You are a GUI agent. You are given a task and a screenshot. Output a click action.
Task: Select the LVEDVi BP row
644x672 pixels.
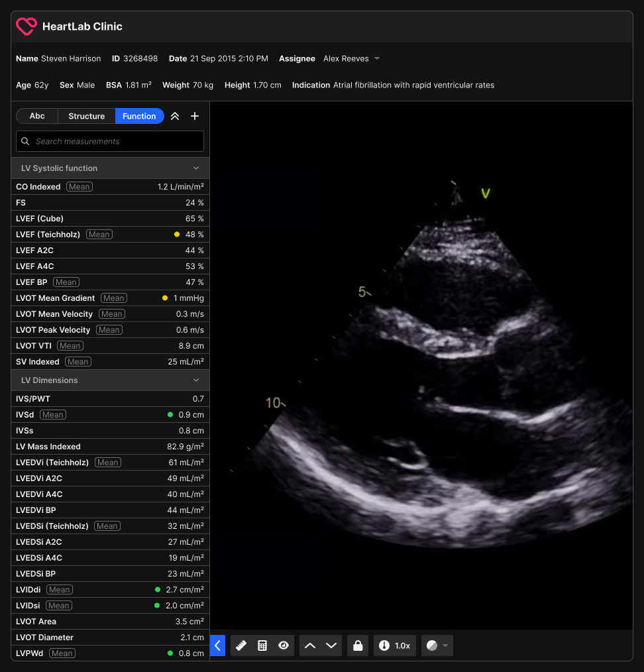110,510
